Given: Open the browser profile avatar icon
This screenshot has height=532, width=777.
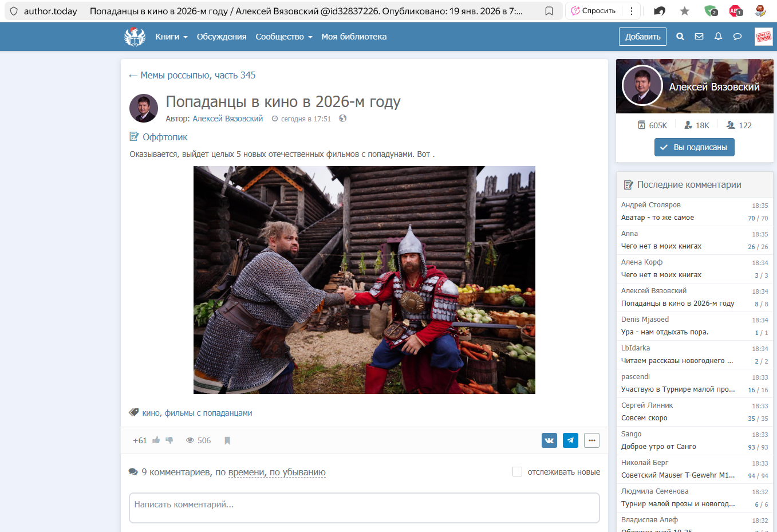Looking at the screenshot, I should (x=760, y=11).
